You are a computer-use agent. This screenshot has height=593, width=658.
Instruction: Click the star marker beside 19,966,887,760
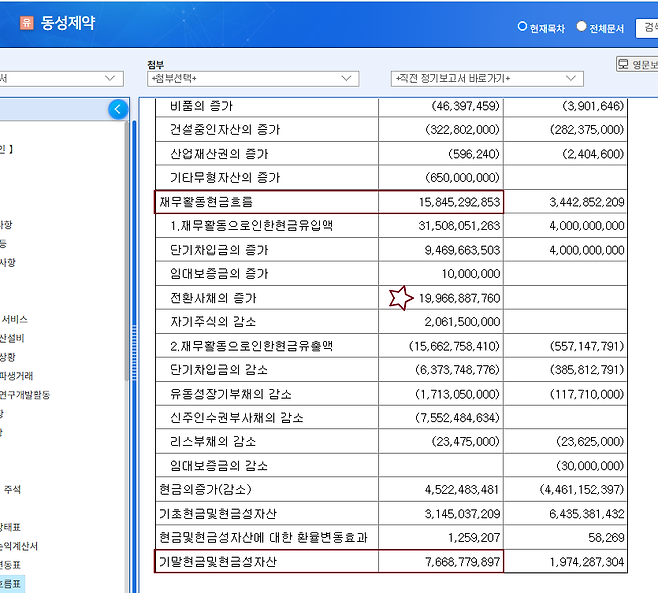(402, 297)
